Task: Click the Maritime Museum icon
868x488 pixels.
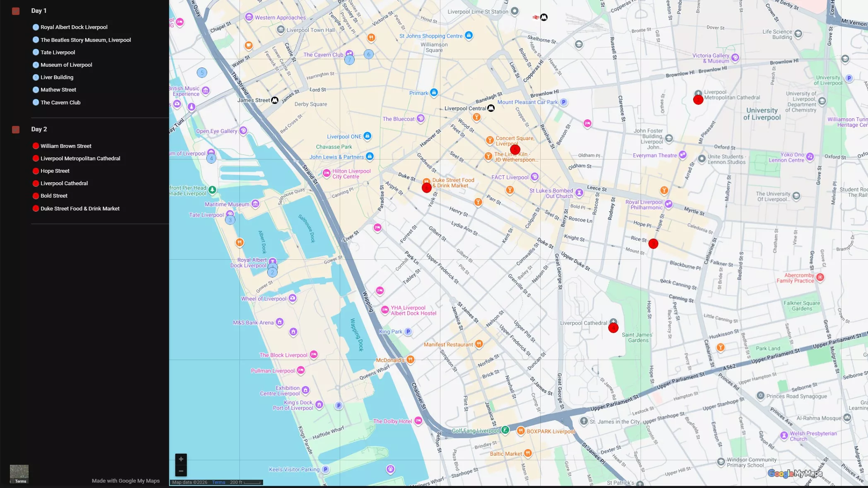Action: pos(255,204)
